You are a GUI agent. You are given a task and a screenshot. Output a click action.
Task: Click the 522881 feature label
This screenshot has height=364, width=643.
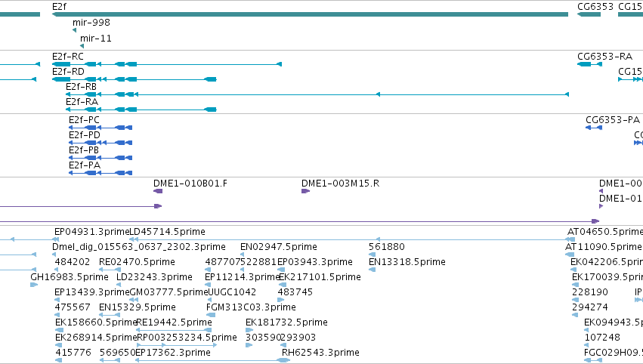(x=258, y=262)
